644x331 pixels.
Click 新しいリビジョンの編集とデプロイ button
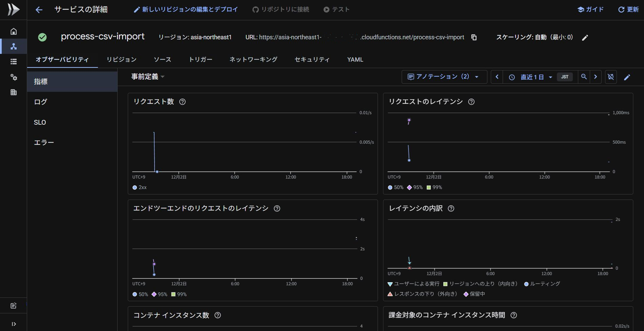coord(186,9)
